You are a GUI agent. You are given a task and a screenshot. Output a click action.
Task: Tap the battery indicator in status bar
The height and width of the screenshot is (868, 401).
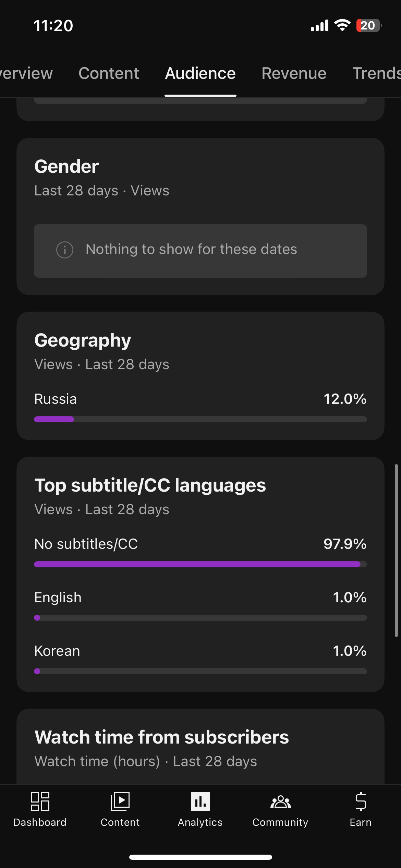click(368, 25)
